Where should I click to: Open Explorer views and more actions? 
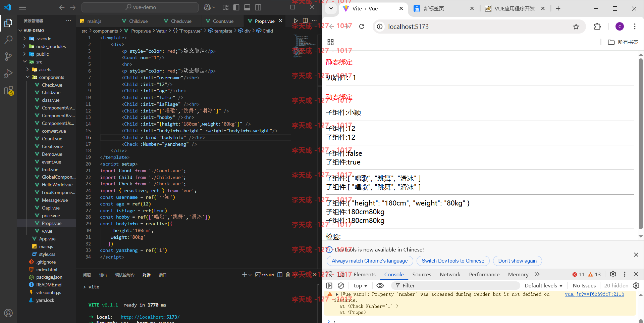tap(68, 21)
